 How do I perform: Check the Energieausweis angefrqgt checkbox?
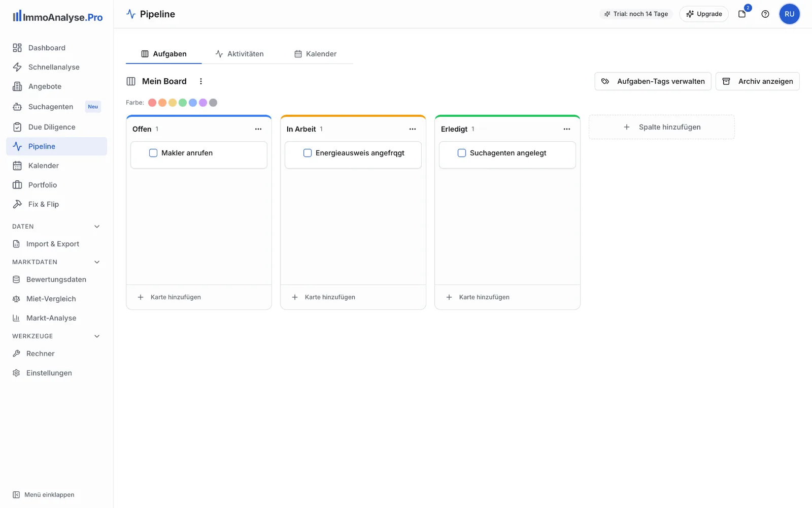click(x=308, y=153)
